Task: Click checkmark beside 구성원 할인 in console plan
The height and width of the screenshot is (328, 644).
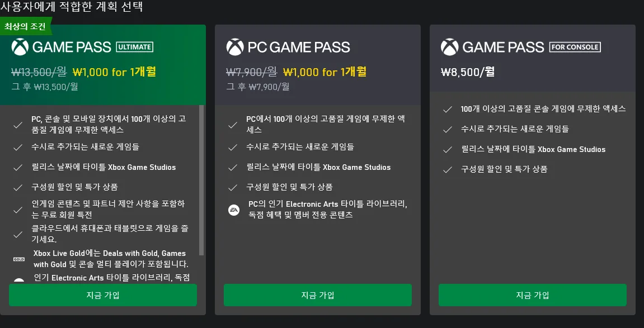Action: [447, 169]
